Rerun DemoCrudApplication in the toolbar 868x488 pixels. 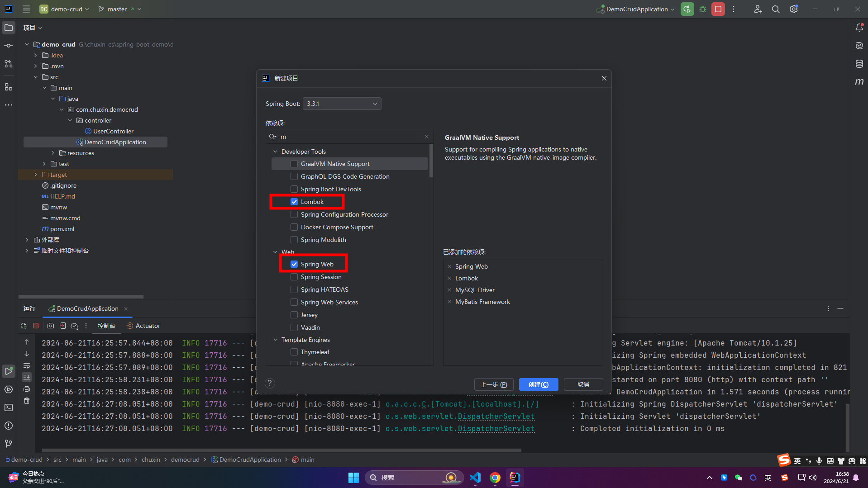pyautogui.click(x=687, y=9)
